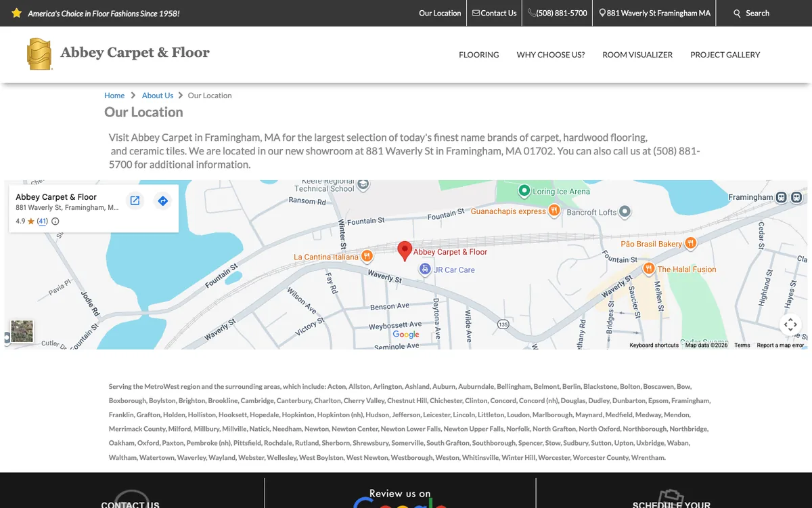Open the (41) reviews link
The image size is (812, 508).
click(43, 221)
